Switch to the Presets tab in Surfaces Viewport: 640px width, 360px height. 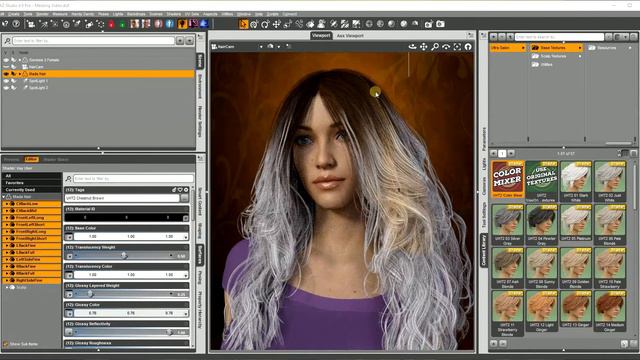click(x=11, y=160)
